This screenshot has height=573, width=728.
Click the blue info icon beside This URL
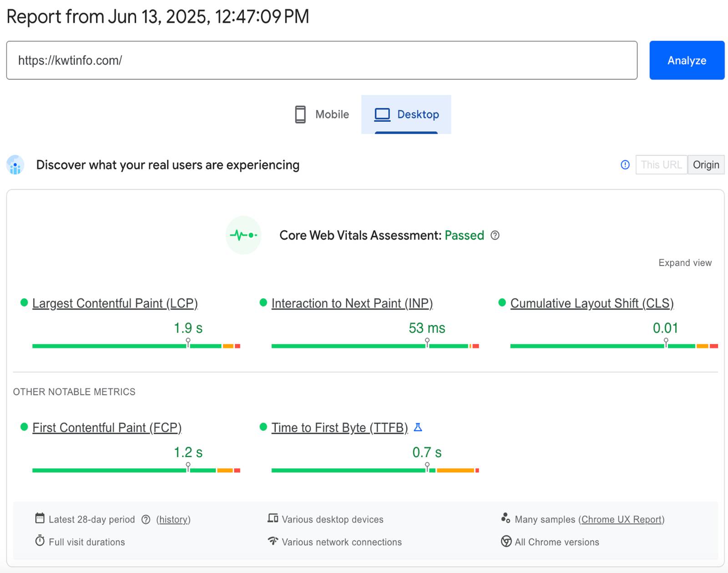click(625, 165)
